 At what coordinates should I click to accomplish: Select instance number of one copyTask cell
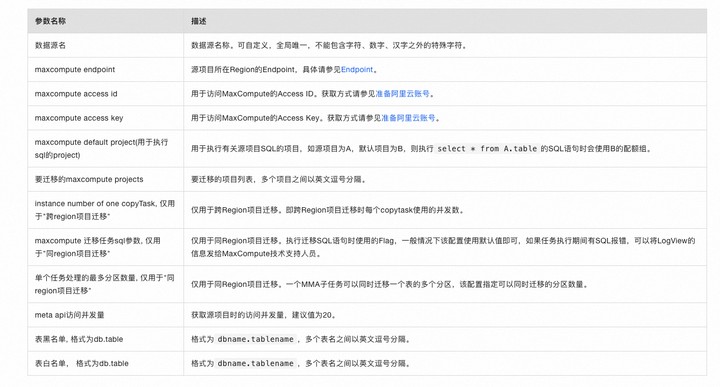click(106, 210)
